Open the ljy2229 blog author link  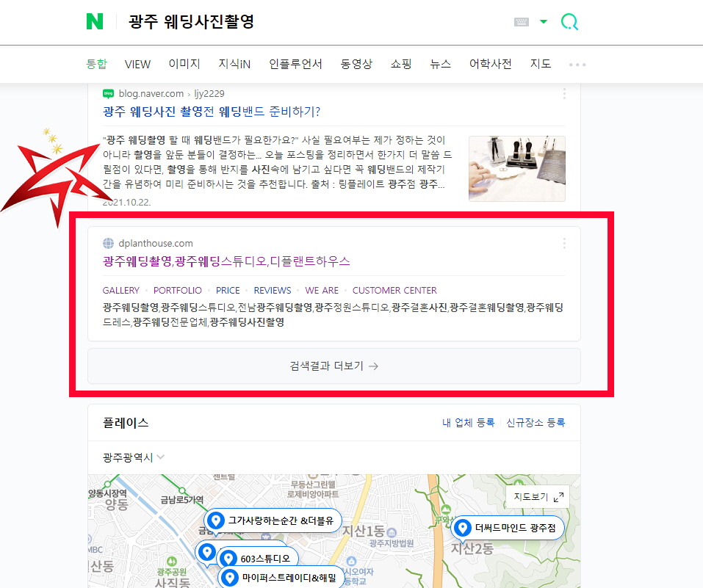click(x=209, y=94)
